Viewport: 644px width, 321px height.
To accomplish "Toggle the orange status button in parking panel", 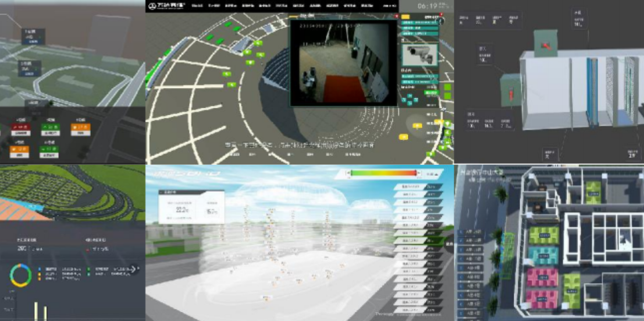I will (79, 126).
